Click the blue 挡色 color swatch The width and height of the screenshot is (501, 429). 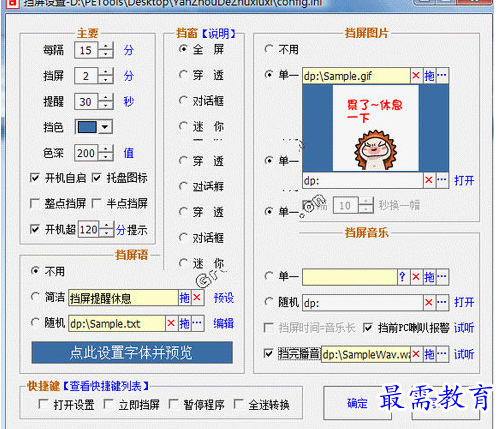(87, 127)
